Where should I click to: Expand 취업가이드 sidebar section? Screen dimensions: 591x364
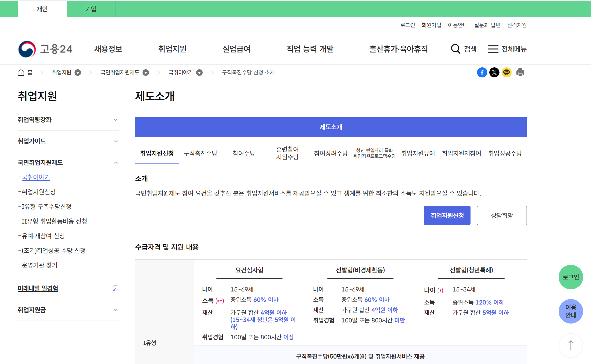coord(115,141)
